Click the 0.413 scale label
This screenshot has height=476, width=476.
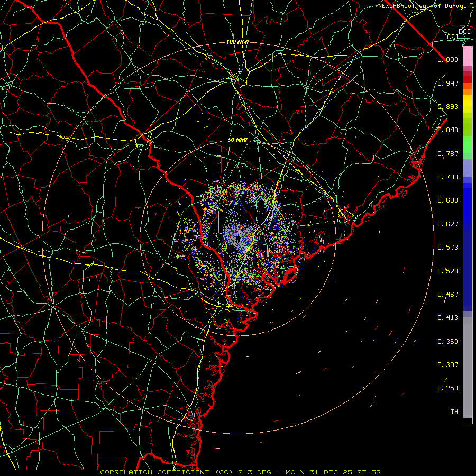[x=448, y=318]
